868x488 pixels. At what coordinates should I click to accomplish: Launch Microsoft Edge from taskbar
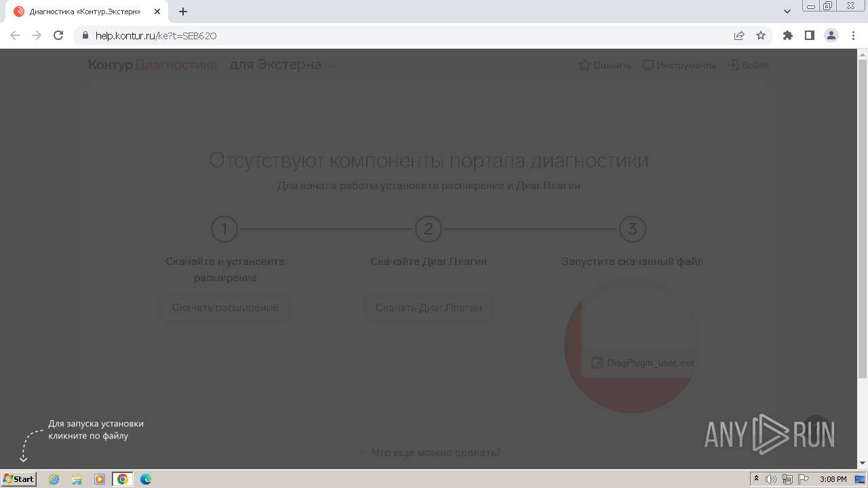click(x=146, y=479)
